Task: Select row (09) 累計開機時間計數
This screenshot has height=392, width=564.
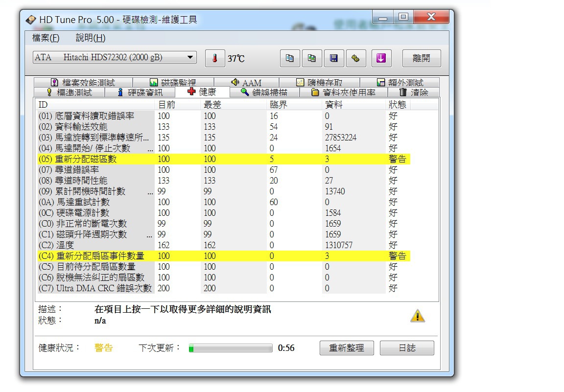Action: tap(224, 191)
